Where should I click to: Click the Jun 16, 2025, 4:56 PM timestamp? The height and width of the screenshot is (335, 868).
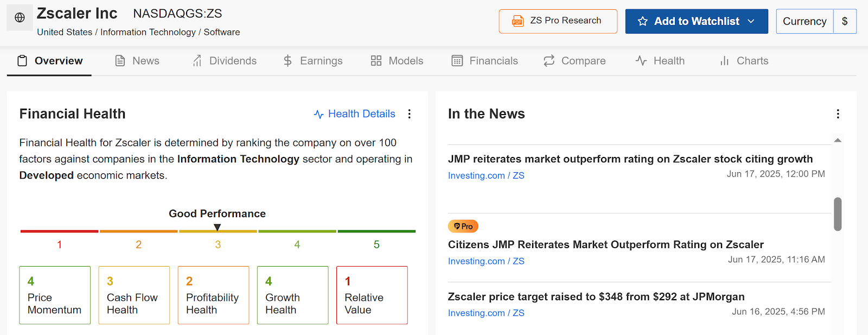point(778,312)
